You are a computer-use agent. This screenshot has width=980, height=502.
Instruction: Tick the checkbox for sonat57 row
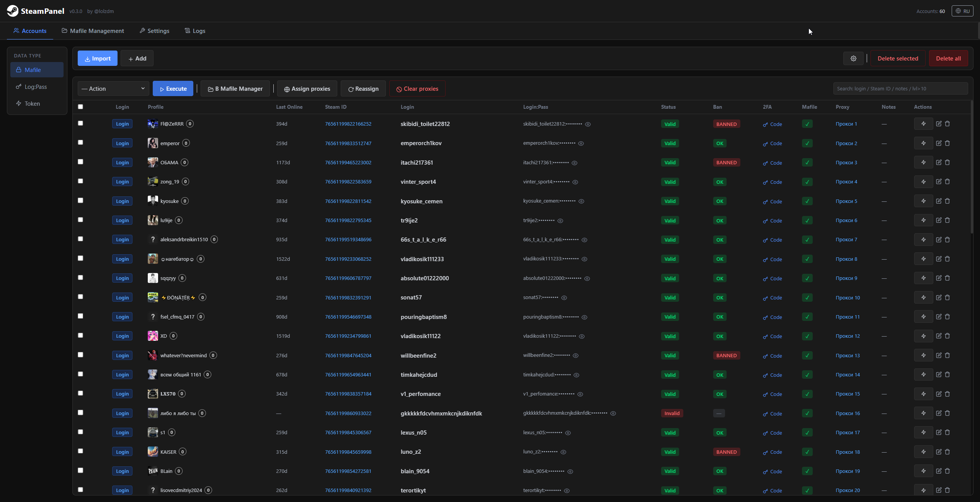tap(80, 297)
